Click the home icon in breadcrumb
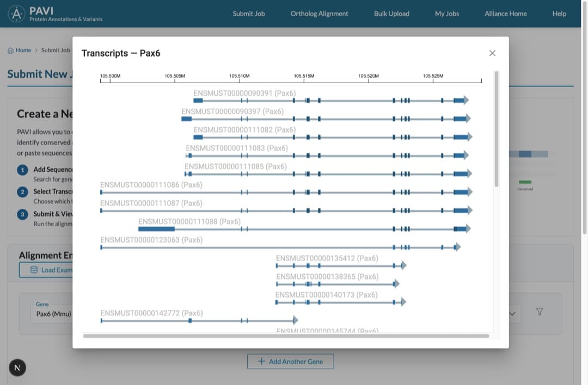Image resolution: width=588 pixels, height=385 pixels. click(x=10, y=50)
